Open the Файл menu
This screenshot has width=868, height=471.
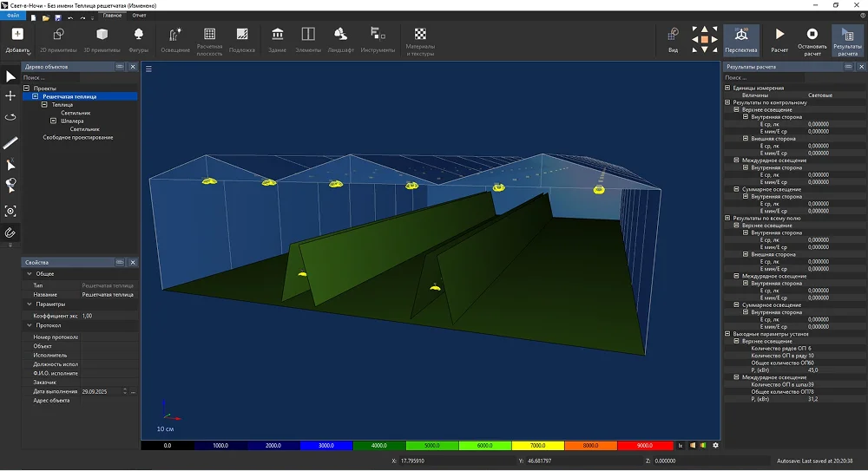13,16
